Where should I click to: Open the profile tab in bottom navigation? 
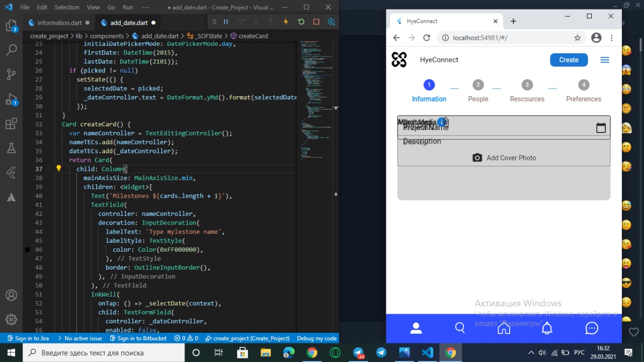(416, 328)
